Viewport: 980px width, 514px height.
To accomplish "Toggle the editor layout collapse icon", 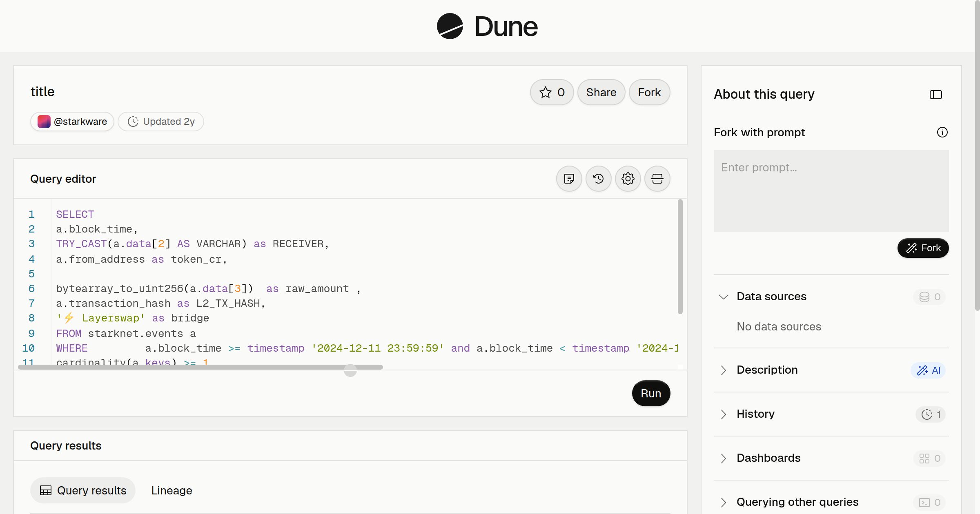I will tap(657, 179).
